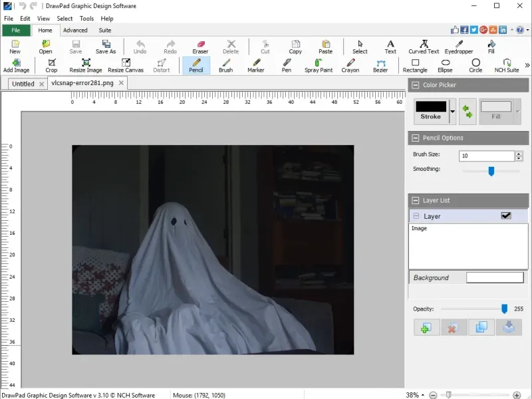Open the Tools menu

click(86, 19)
